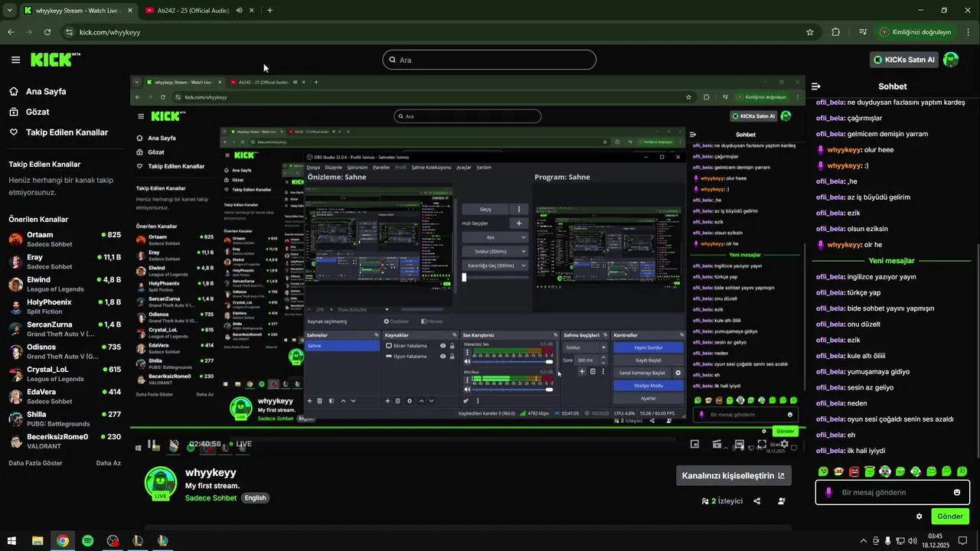The height and width of the screenshot is (551, 980).
Task: Open Elwind League of Legends channel
Action: click(65, 284)
